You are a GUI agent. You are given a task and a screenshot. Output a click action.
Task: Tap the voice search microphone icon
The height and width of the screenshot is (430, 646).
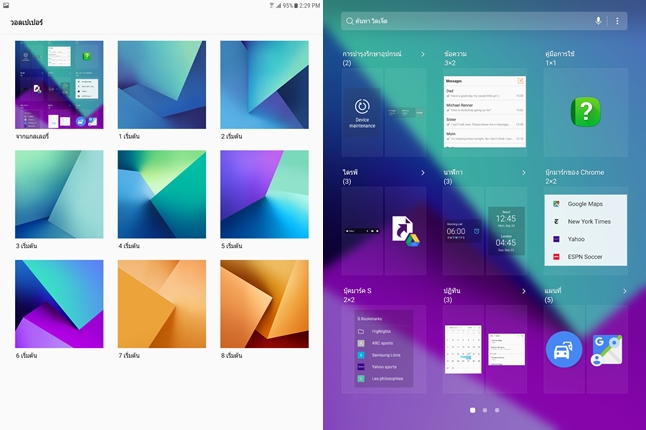[x=599, y=21]
